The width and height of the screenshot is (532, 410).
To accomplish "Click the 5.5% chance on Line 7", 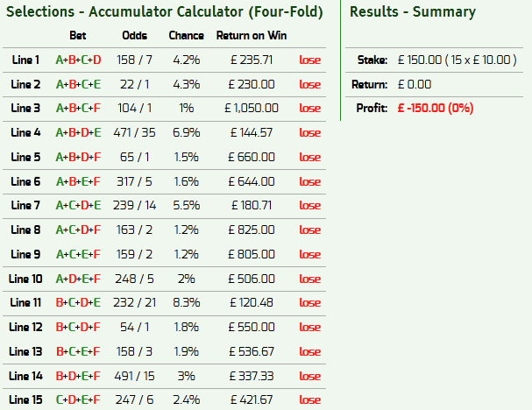I will pyautogui.click(x=187, y=206).
